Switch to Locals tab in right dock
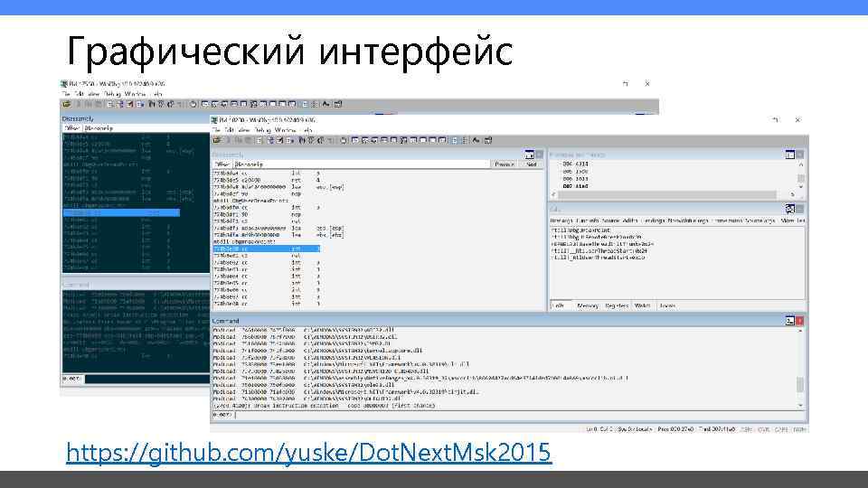The height and width of the screenshot is (488, 868). (x=667, y=305)
